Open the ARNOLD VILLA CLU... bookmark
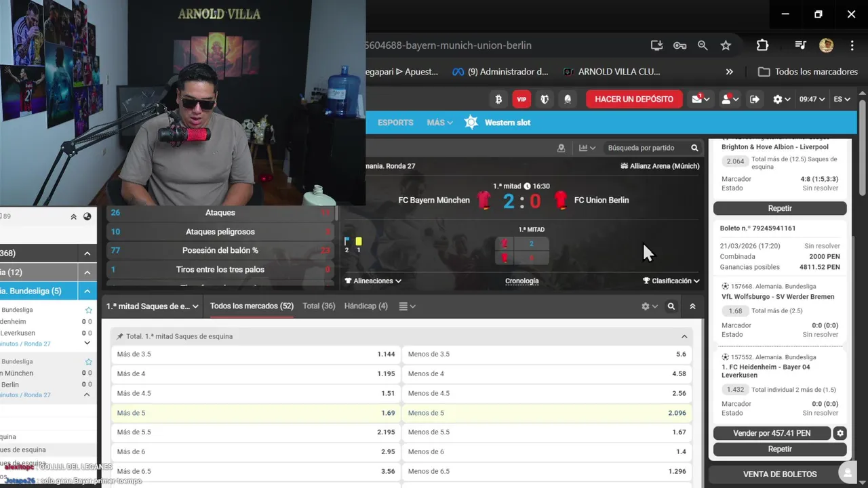This screenshot has width=868, height=488. point(611,72)
